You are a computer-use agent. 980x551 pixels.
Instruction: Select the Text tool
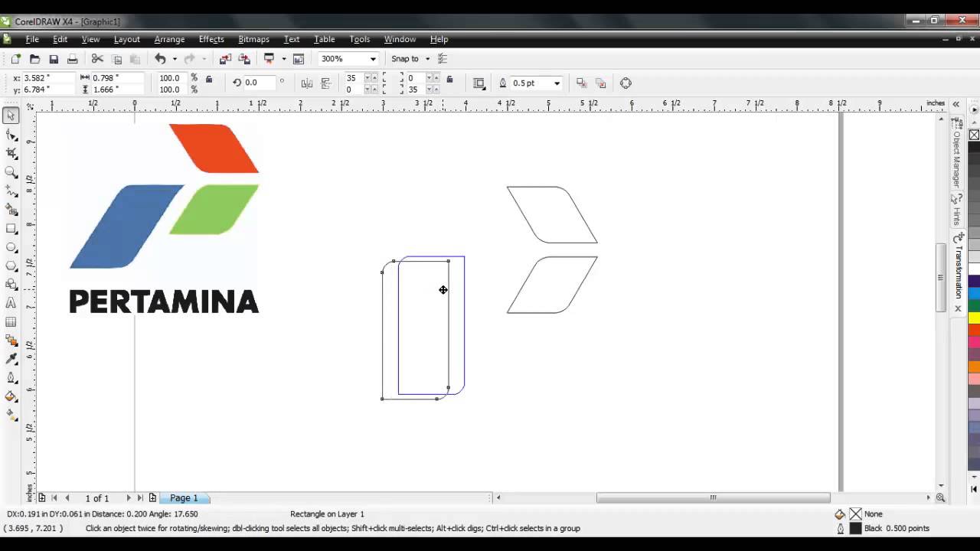tap(11, 303)
